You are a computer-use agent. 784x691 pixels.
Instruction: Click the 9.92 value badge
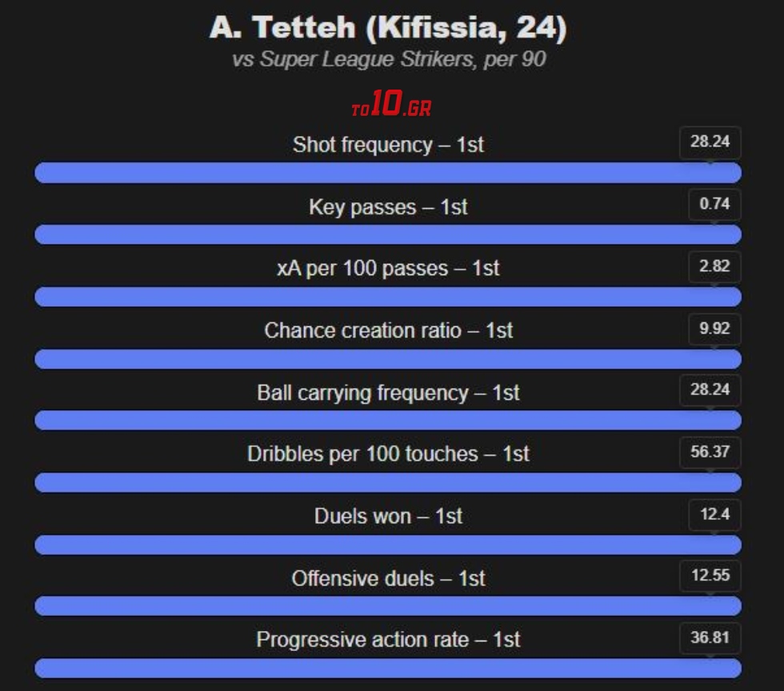tap(714, 329)
